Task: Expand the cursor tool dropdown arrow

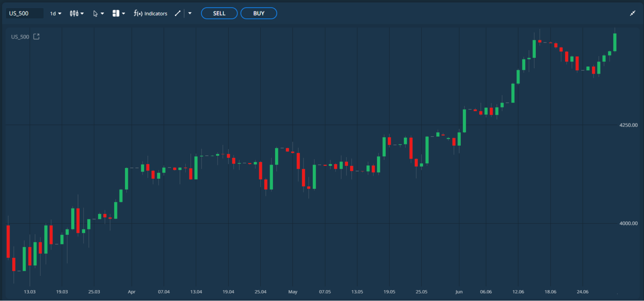Action: 102,13
